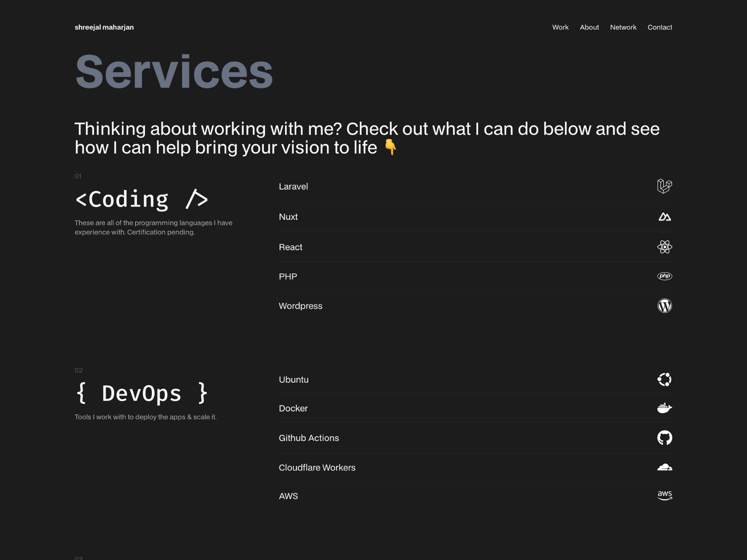Screen dimensions: 747x560
Task: Click the PHP elephant badge icon
Action: coord(665,276)
